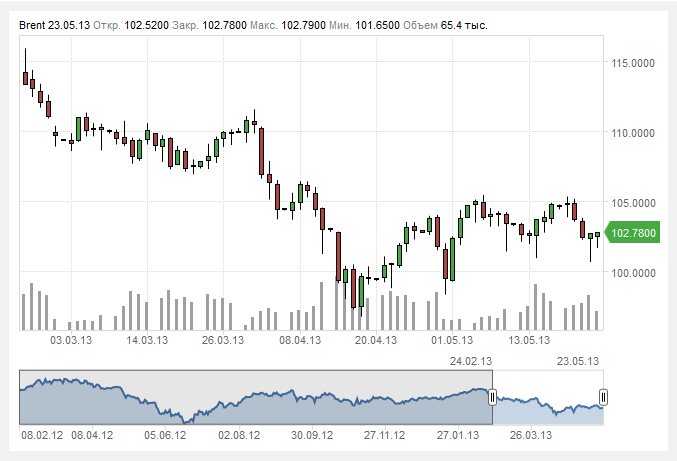This screenshot has width=677, height=461.
Task: Click the 13.05.13 date axis label
Action: click(529, 340)
